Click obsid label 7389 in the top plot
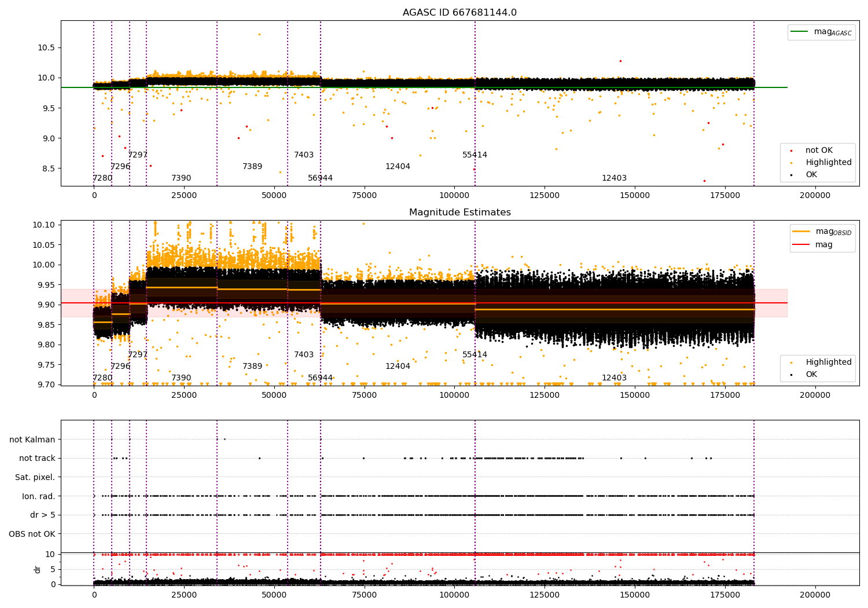 pyautogui.click(x=252, y=167)
